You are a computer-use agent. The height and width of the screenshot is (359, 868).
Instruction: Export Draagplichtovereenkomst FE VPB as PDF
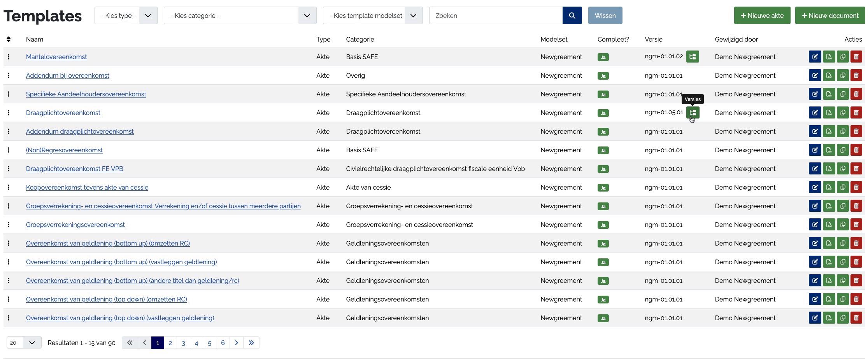point(829,169)
